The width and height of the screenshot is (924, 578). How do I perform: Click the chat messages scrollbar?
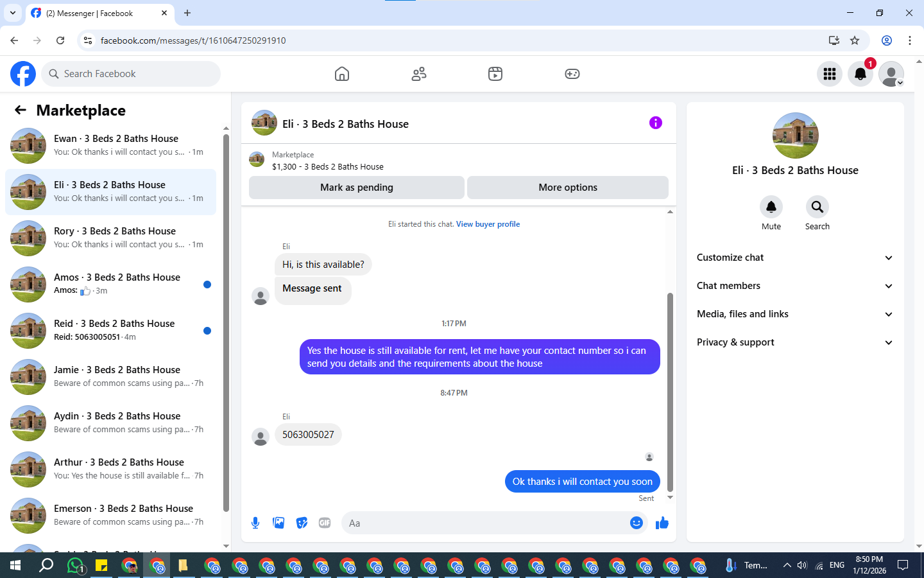(670, 392)
